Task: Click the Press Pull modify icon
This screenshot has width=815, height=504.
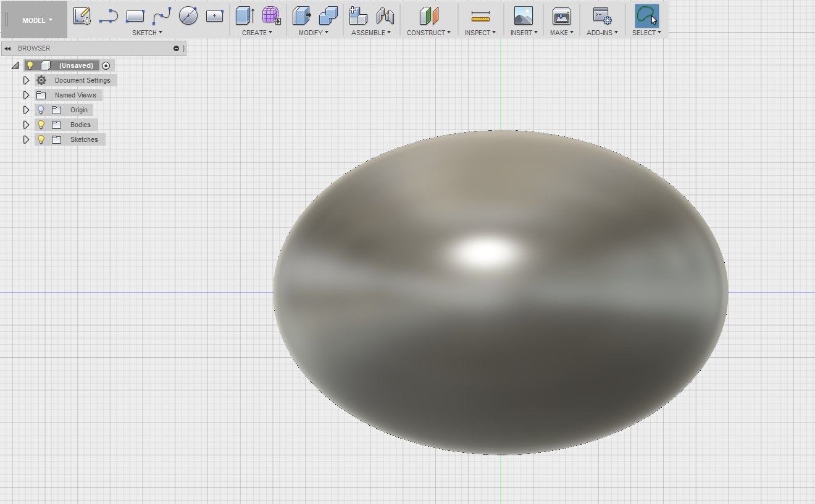Action: coord(302,16)
